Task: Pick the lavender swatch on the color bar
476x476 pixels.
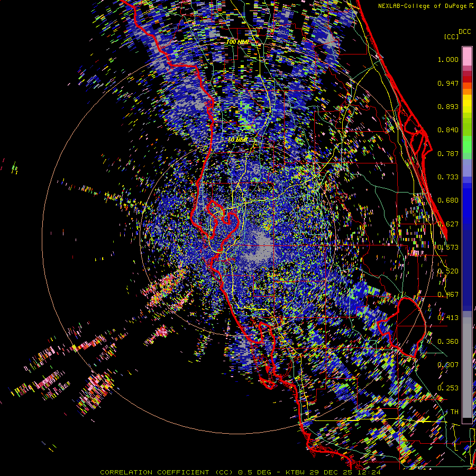Action: 467,168
